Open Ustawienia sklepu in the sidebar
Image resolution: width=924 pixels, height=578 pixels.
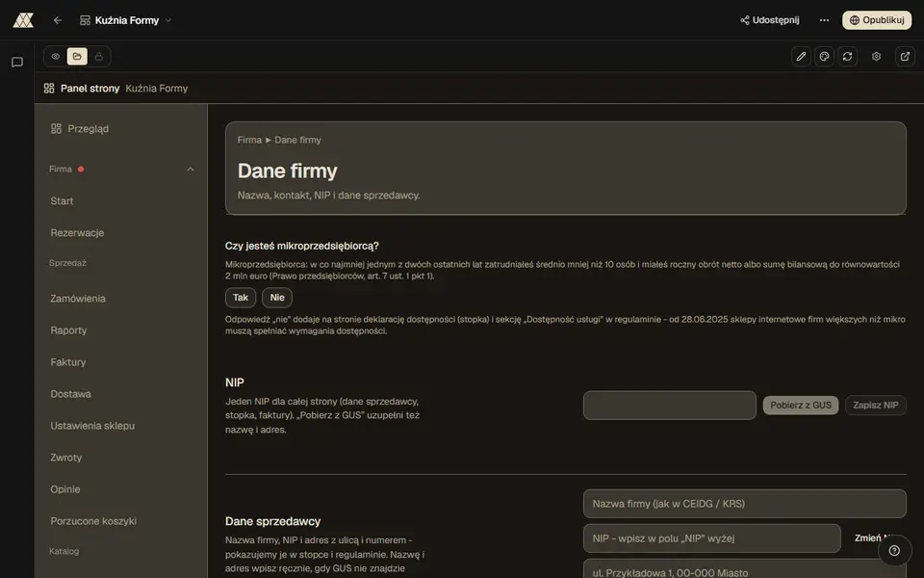pos(121,426)
